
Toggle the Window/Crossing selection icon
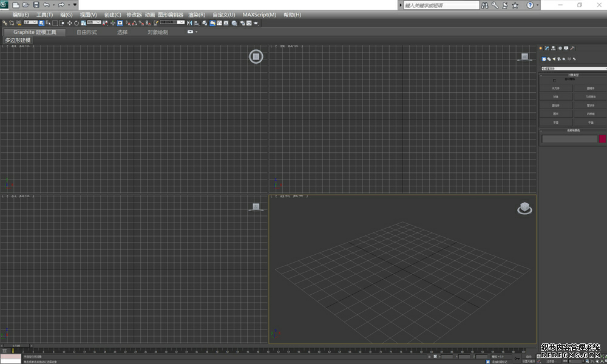coord(62,23)
